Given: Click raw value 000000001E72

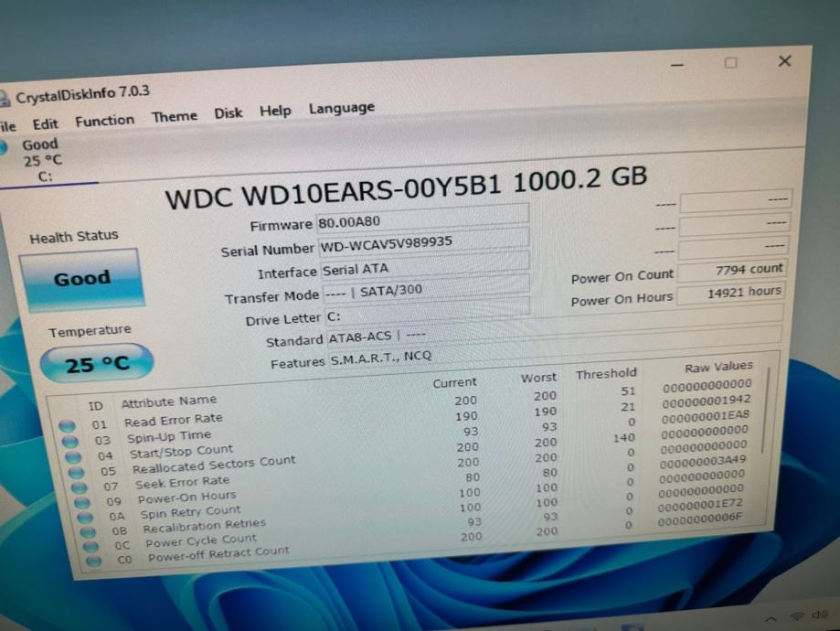Looking at the screenshot, I should coord(701,506).
